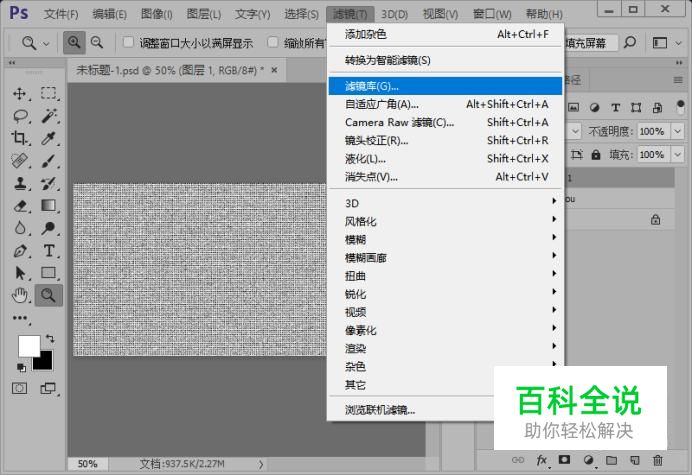Screen dimensions: 692x475
Task: Toggle lock all layer attributes
Action: point(596,155)
